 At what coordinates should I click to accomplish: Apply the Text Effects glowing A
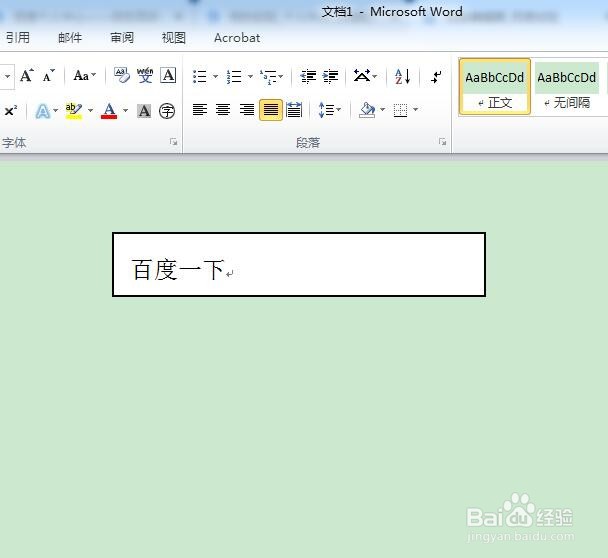click(43, 111)
